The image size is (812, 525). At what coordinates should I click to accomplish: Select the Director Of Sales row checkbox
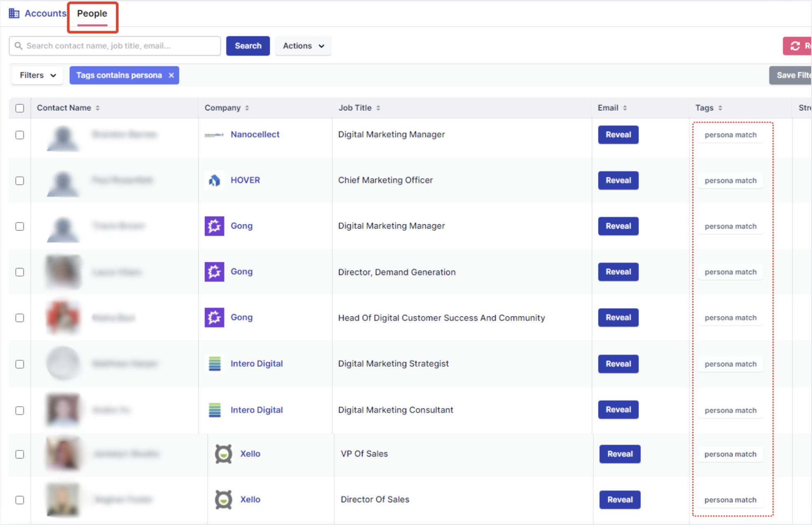20,500
